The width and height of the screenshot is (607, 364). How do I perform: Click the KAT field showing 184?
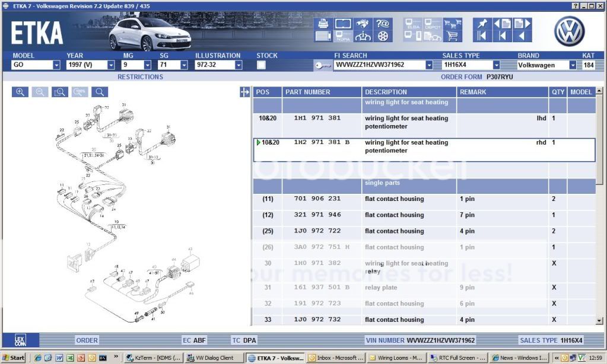589,65
